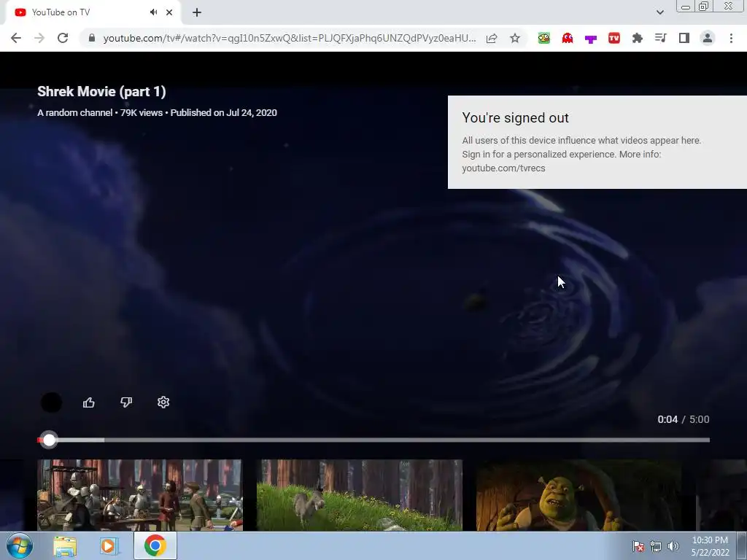Image resolution: width=747 pixels, height=560 pixels.
Task: Click the dislike (thumbs down) icon
Action: 125,402
